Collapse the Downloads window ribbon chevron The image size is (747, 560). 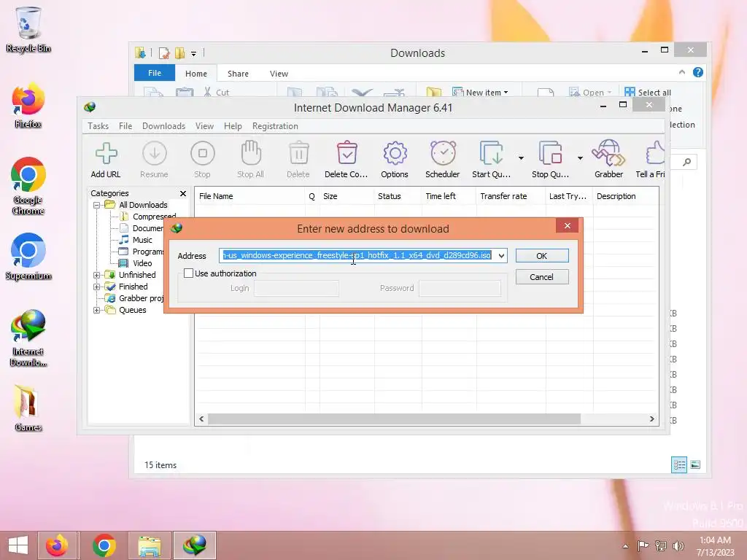point(682,72)
